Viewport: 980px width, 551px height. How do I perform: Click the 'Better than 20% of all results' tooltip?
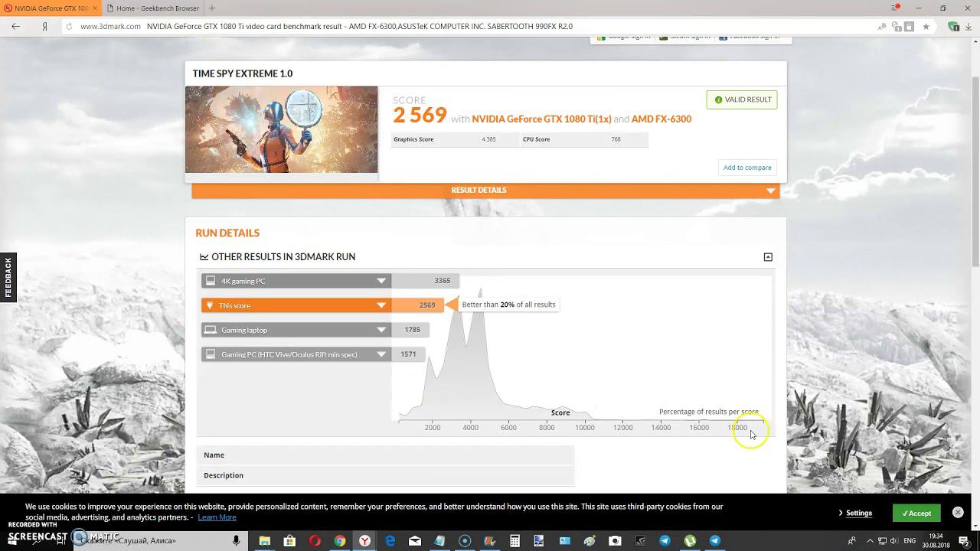[508, 305]
